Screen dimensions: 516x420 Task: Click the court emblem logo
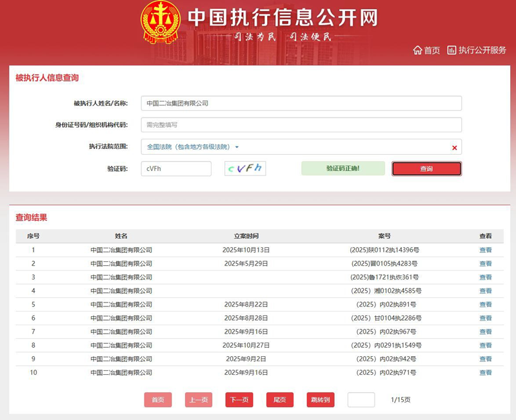click(161, 21)
